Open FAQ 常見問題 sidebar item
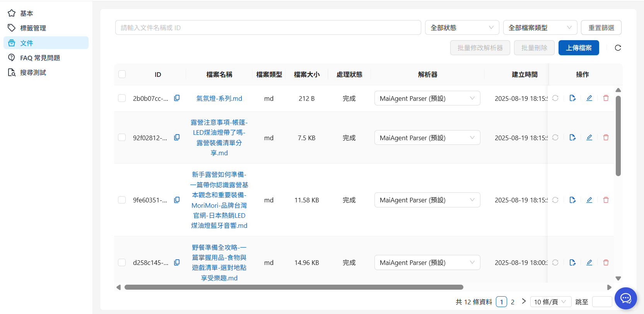644x314 pixels. click(40, 58)
